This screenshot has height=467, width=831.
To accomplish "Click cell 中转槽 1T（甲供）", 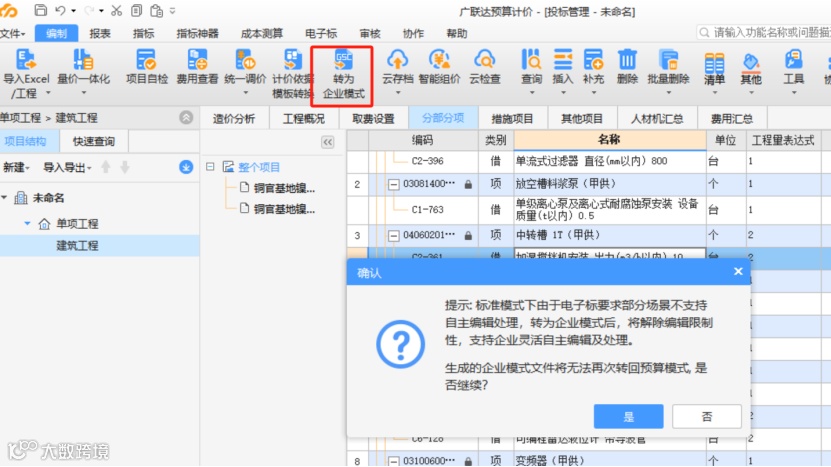I will pyautogui.click(x=609, y=235).
